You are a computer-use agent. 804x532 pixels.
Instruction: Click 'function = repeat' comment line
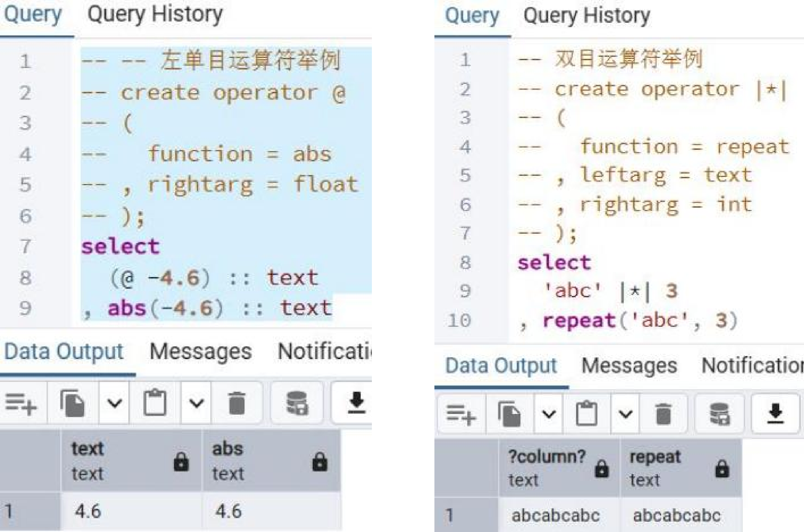pyautogui.click(x=653, y=147)
